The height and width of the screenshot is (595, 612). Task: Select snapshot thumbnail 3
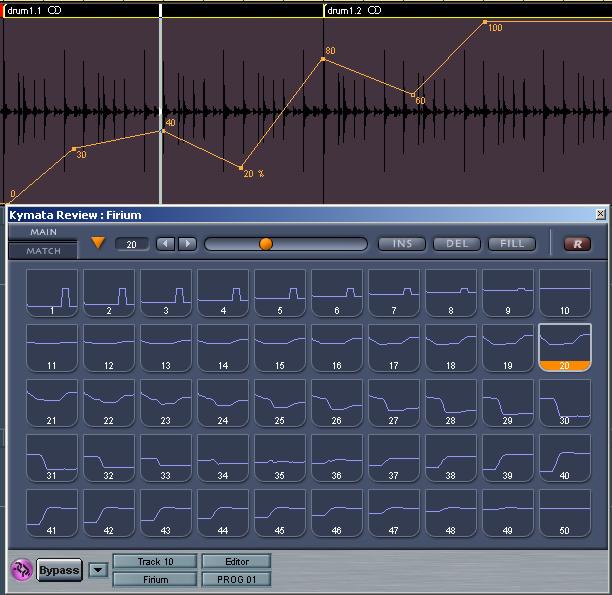pyautogui.click(x=166, y=292)
